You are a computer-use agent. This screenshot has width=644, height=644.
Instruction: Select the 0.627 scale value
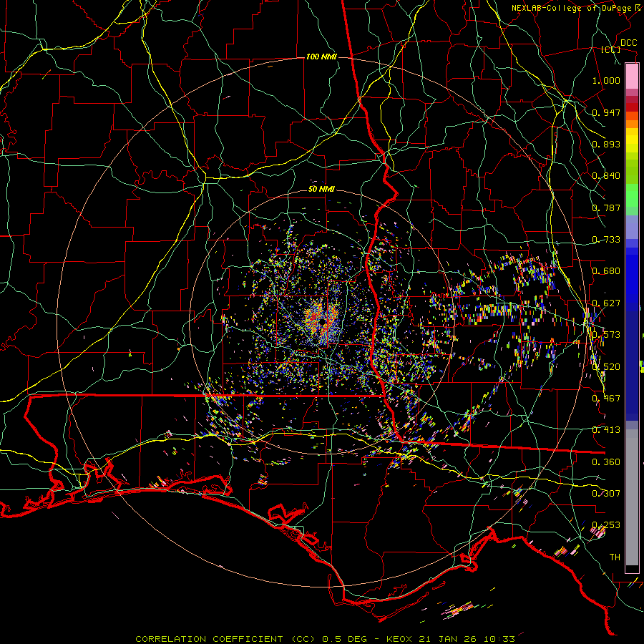(x=606, y=303)
